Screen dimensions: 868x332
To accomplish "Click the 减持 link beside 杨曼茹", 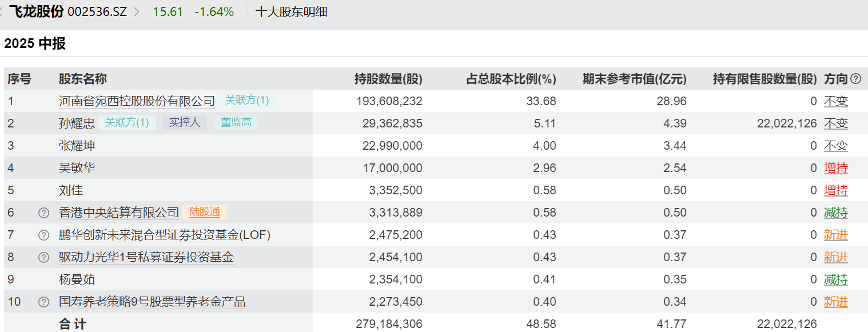I will coord(836,279).
